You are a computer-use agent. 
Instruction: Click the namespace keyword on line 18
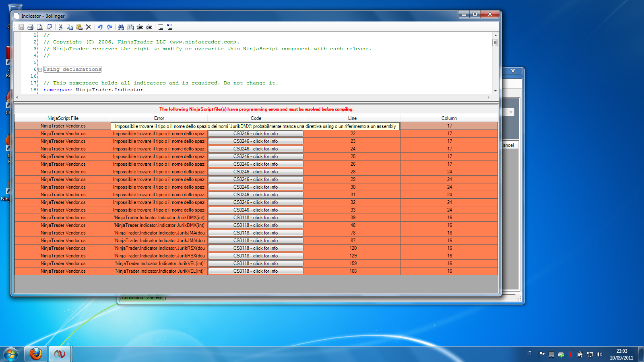58,90
